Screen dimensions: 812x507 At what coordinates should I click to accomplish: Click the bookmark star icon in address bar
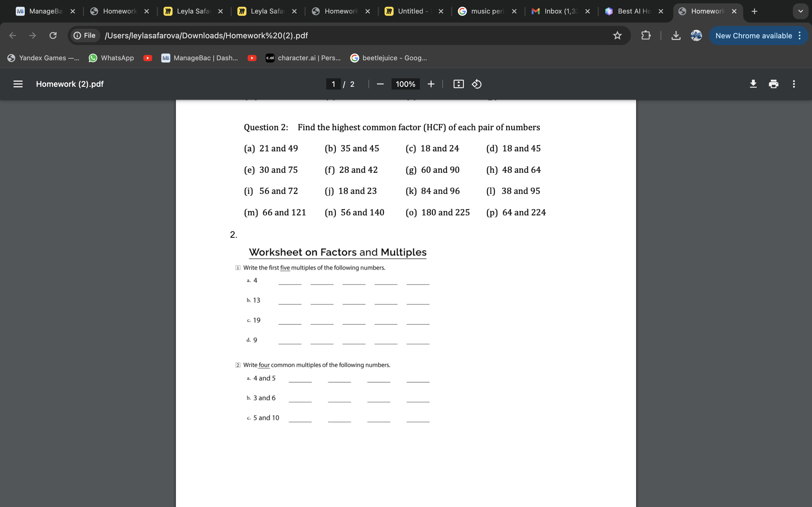tap(618, 35)
